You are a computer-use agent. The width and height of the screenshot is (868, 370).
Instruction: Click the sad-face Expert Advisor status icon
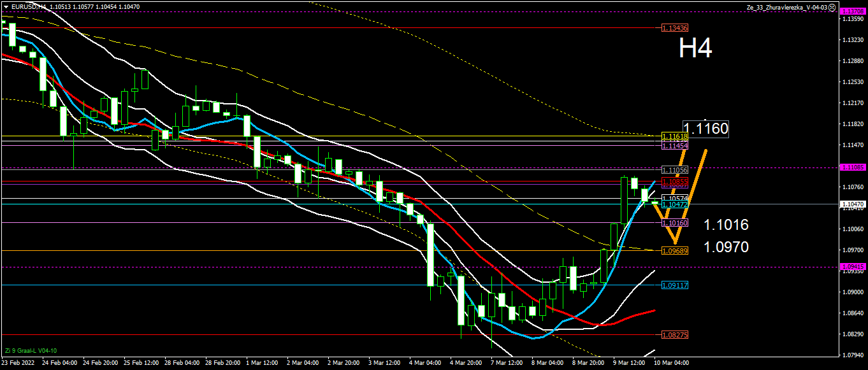click(x=832, y=7)
